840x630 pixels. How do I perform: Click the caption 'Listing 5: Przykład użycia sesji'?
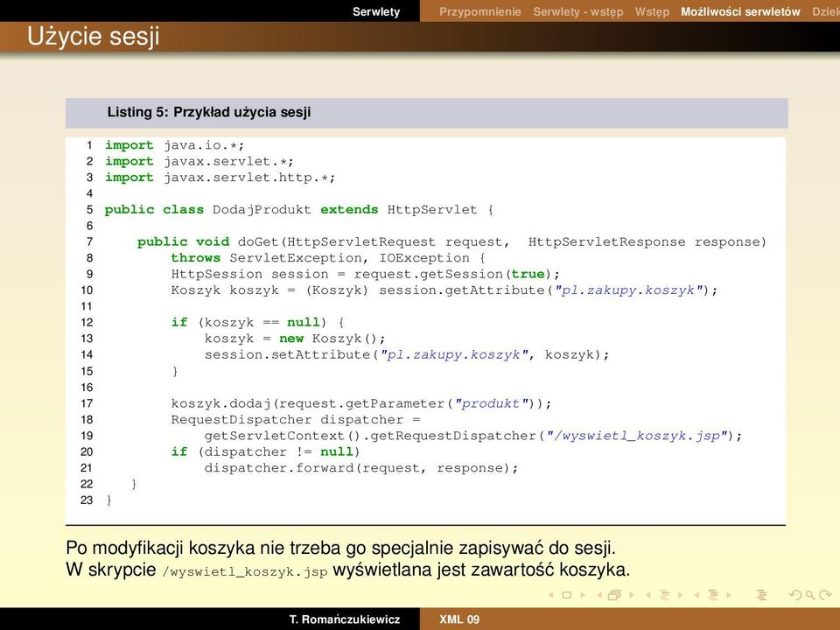tap(209, 112)
